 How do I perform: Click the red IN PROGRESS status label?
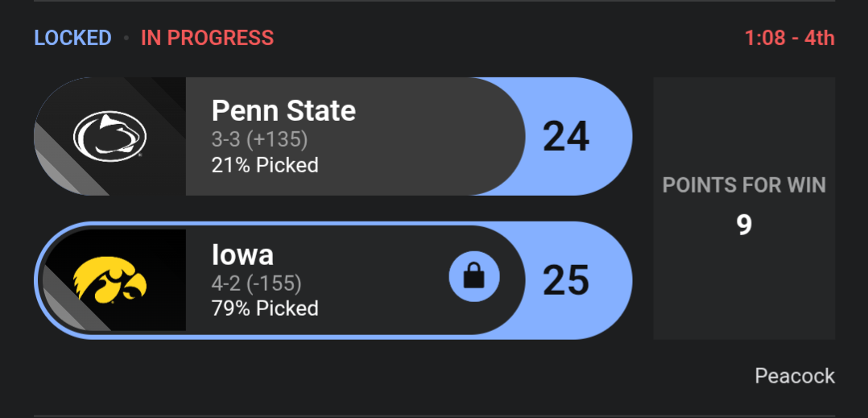click(207, 38)
